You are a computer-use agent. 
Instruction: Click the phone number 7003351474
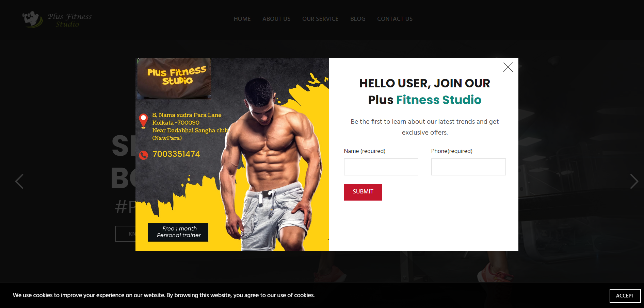click(176, 154)
